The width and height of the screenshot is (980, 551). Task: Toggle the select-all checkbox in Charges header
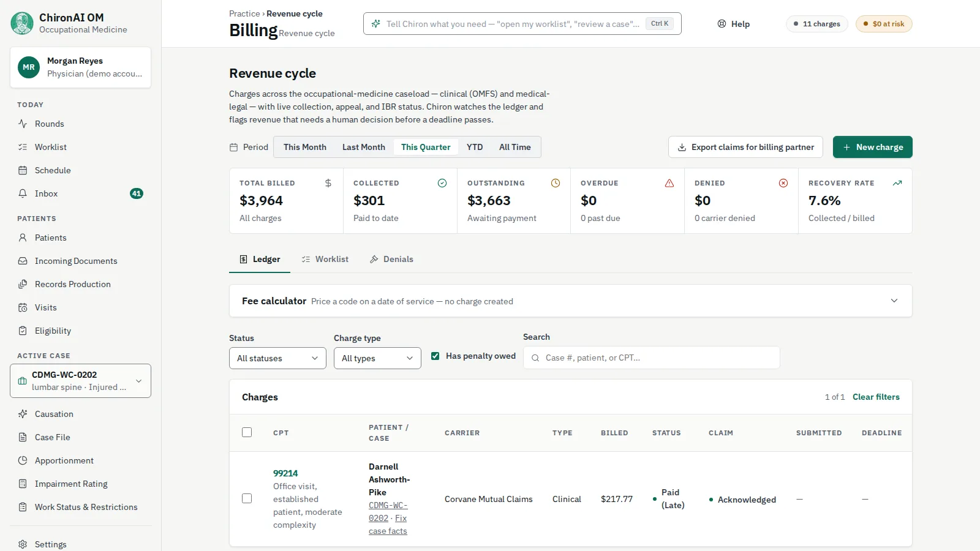247,432
